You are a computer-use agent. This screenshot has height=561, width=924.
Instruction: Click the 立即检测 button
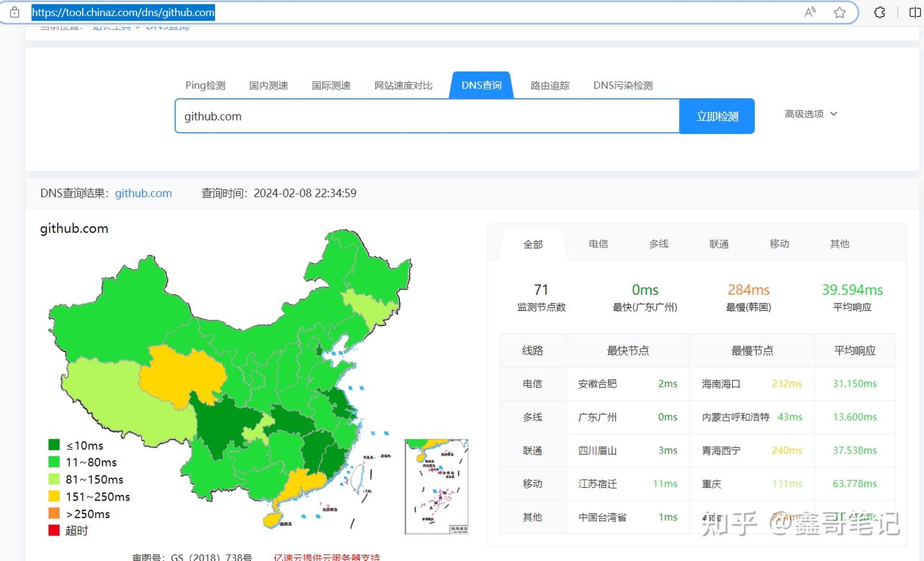pos(717,116)
